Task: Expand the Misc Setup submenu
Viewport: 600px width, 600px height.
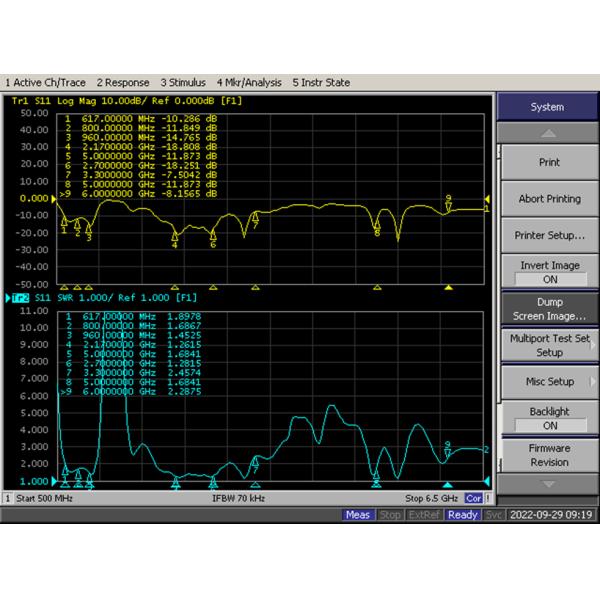Action: click(549, 381)
